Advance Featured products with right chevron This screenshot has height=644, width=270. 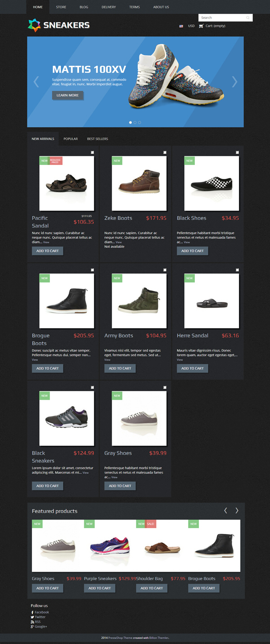(237, 511)
